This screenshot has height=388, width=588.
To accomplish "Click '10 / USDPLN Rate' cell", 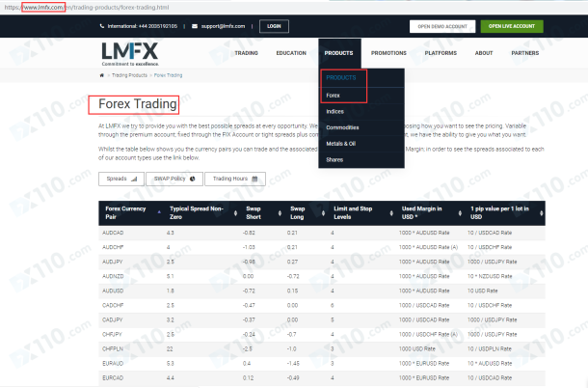I will coord(490,349).
